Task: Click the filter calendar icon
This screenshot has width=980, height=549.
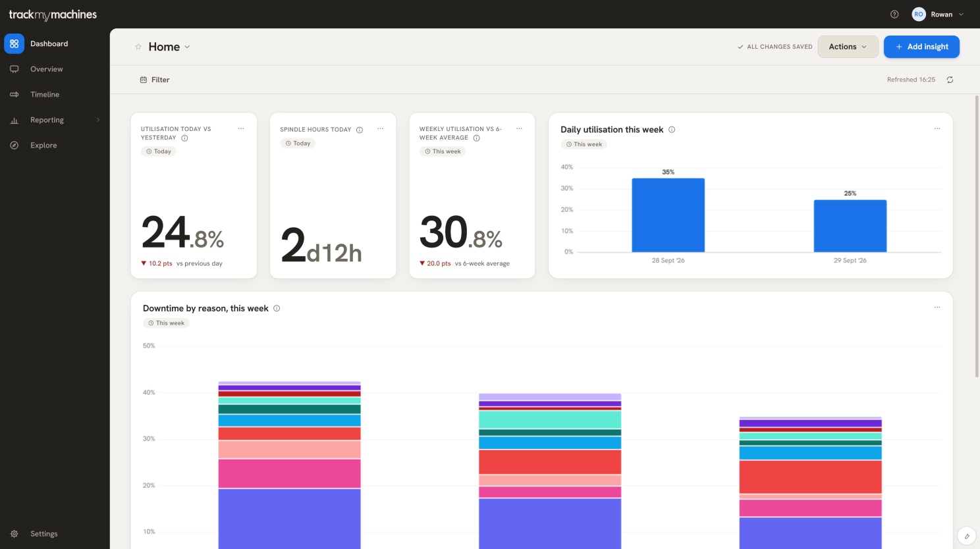Action: tap(144, 80)
